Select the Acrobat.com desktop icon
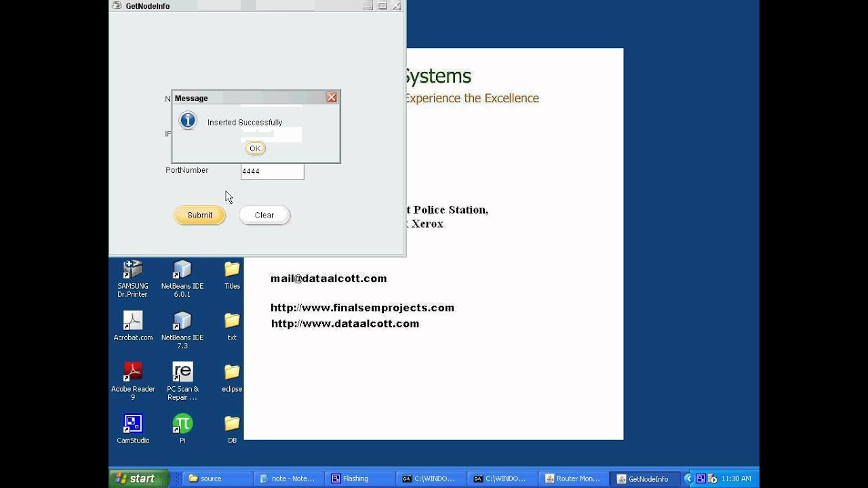Viewport: 868px width, 488px height. click(133, 326)
